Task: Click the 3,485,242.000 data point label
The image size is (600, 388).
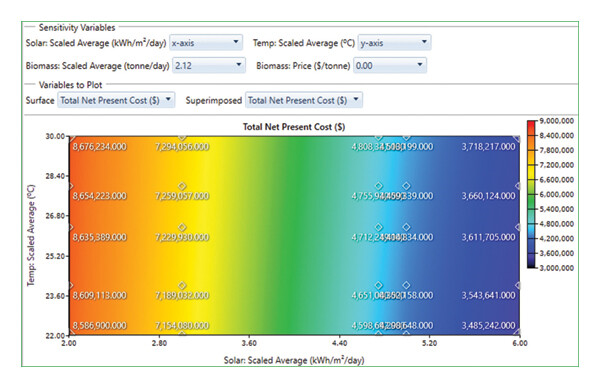Action: 488,326
